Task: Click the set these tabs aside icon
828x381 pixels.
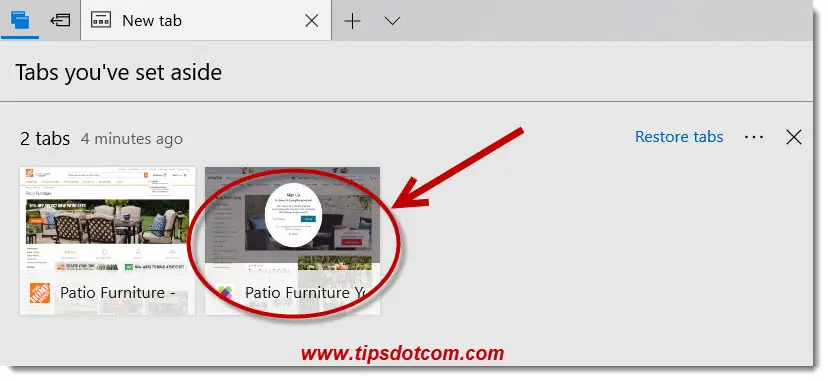Action: (60, 21)
